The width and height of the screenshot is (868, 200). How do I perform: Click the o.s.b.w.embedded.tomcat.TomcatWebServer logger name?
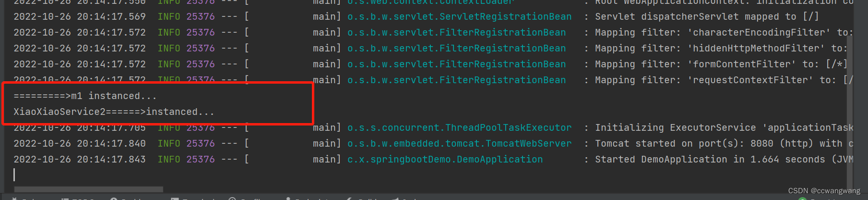pos(459,144)
